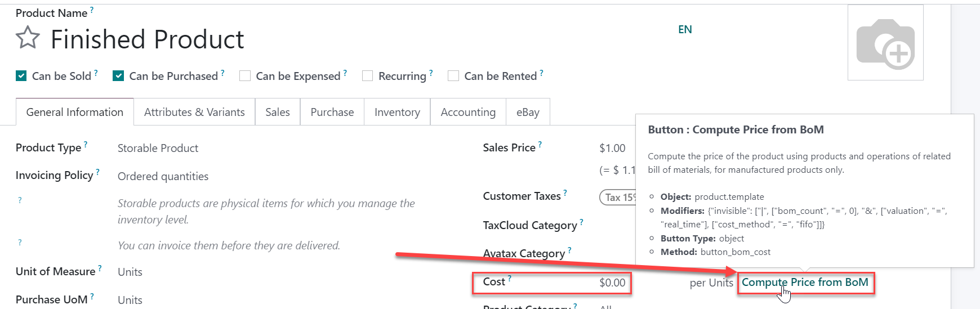980x309 pixels.
Task: Open the Inventory tab
Action: 397,112
